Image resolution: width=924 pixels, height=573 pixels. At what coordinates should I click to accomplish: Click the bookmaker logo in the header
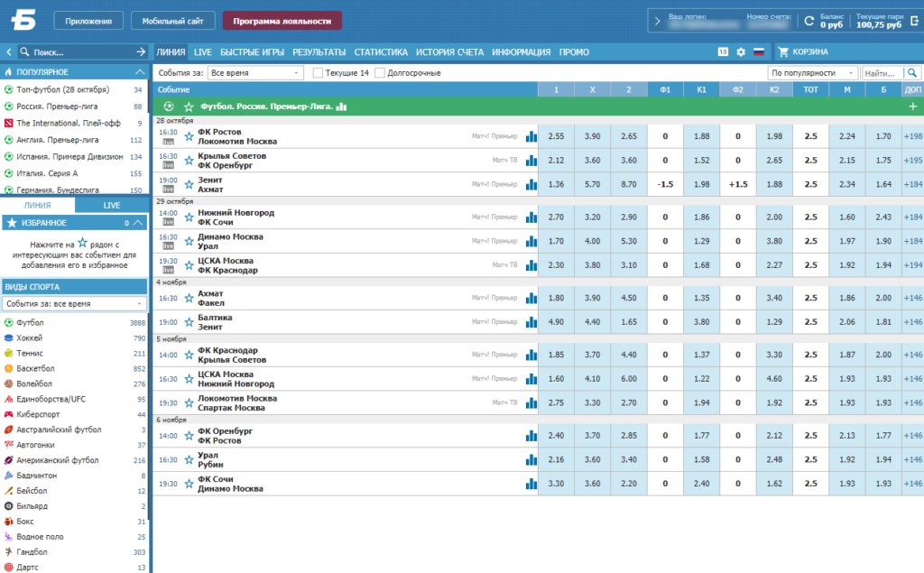click(x=23, y=20)
